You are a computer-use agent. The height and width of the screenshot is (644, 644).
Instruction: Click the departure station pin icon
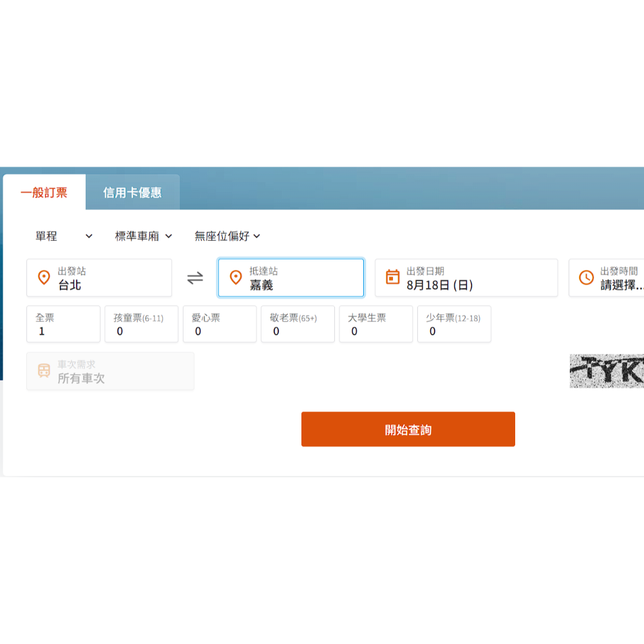click(44, 278)
